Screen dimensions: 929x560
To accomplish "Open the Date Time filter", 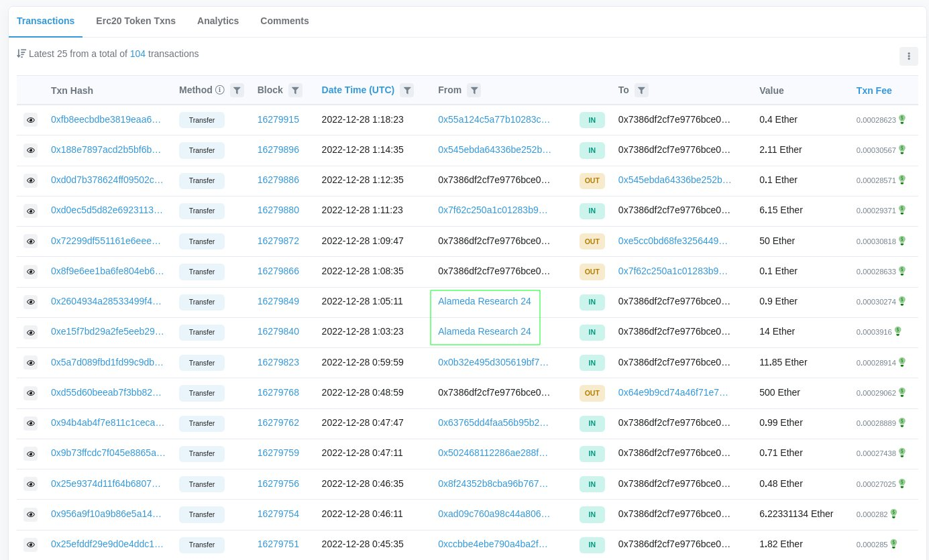I will point(406,91).
